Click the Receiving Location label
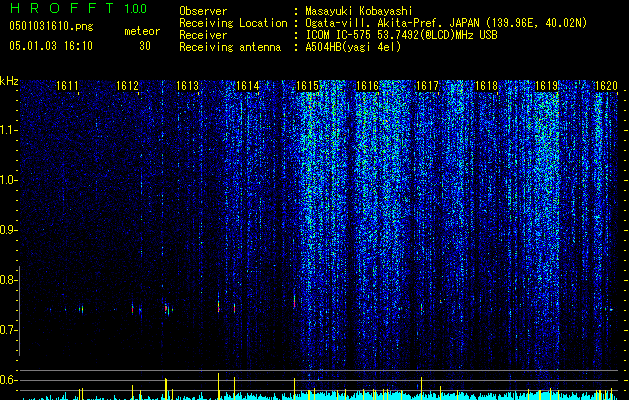This screenshot has width=629, height=400. [x=233, y=23]
